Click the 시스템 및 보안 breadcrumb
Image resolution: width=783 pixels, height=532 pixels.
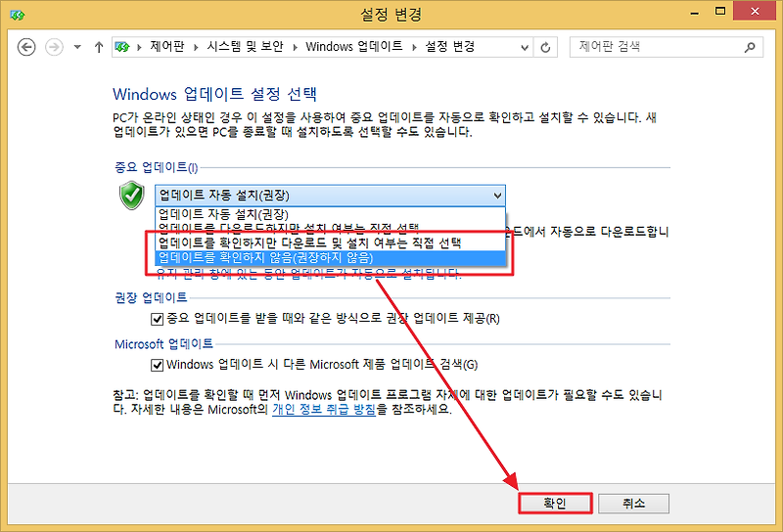point(245,47)
